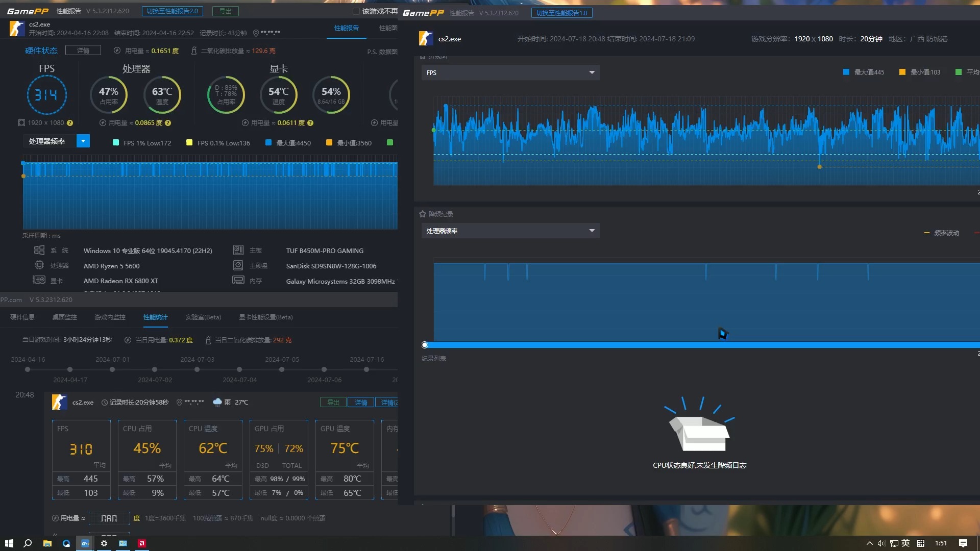The image size is (980, 551).
Task: Switch to the 游戏内监控 tab
Action: pos(110,317)
